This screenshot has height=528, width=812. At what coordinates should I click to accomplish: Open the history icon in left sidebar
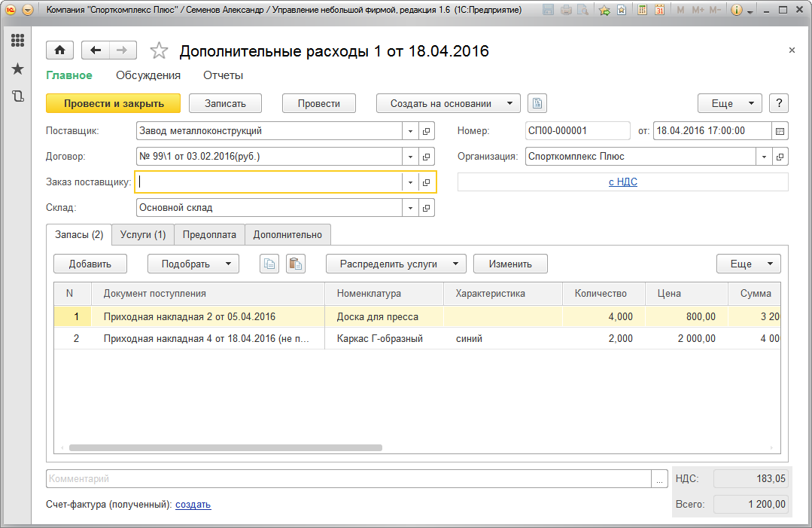17,96
